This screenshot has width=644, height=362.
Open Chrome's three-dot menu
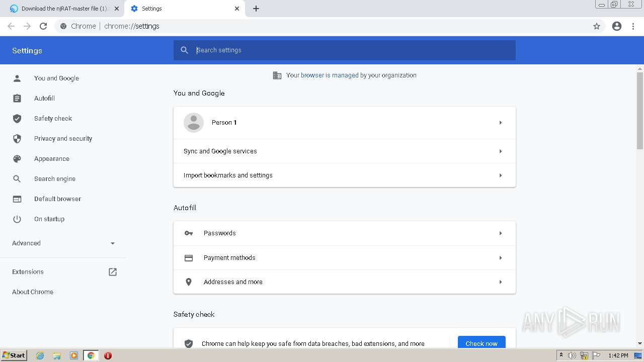633,26
